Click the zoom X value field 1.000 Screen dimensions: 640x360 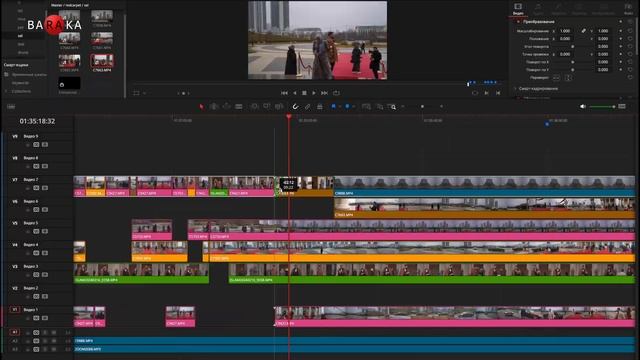(565, 31)
